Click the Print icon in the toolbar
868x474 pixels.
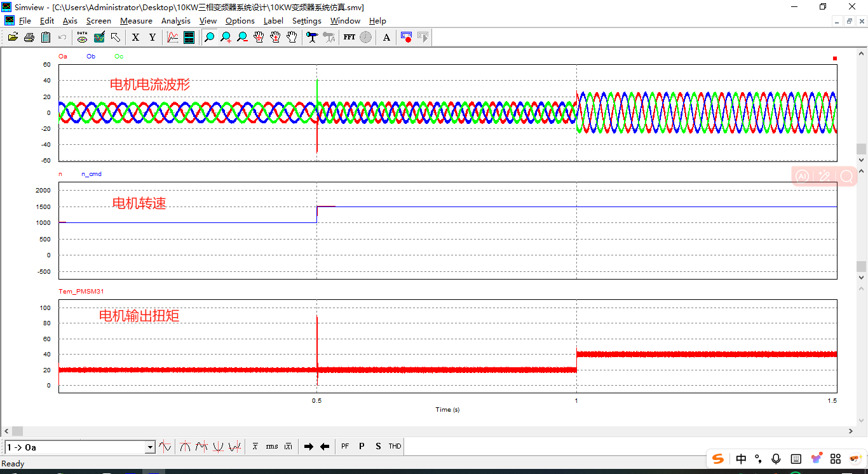[29, 37]
